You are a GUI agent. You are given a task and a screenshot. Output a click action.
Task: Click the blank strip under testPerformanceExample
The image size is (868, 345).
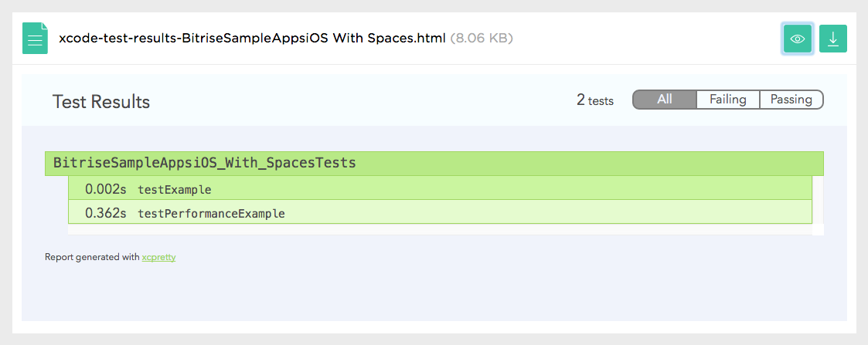[x=440, y=229]
